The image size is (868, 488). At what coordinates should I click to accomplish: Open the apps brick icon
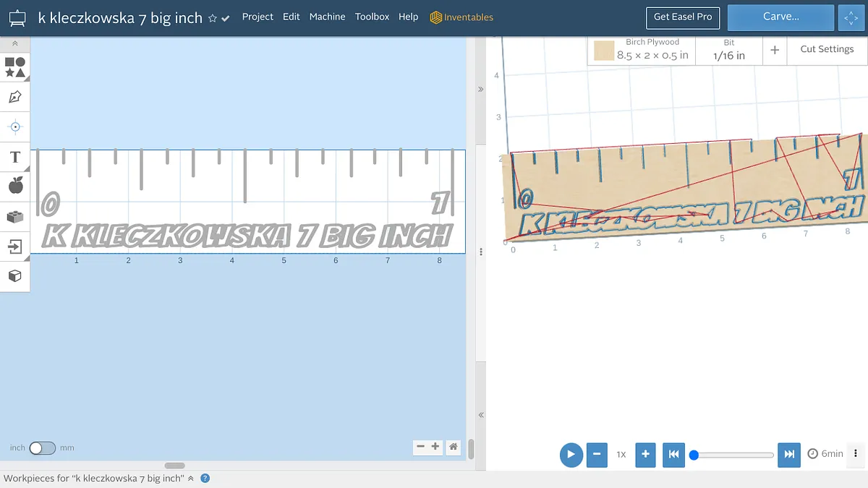pos(15,216)
